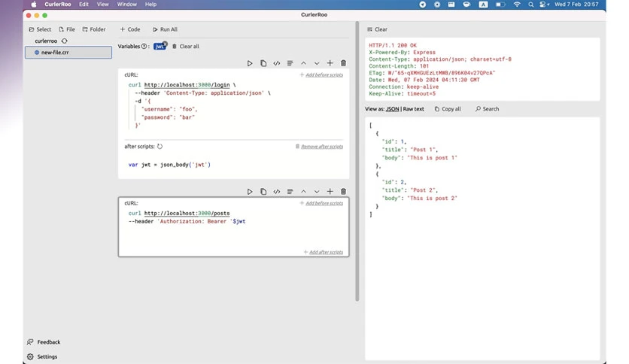629x364 pixels.
Task: Remove the jwt variable tag
Action: (165, 44)
